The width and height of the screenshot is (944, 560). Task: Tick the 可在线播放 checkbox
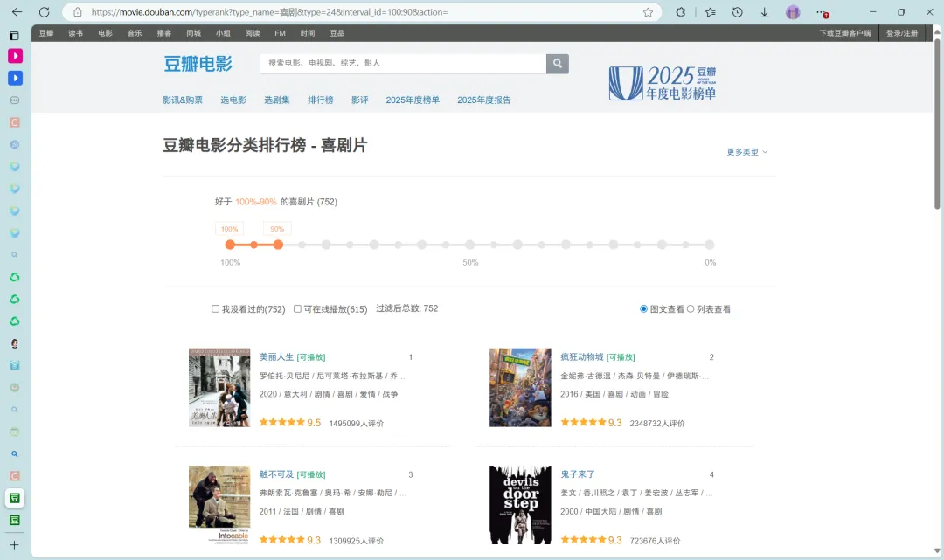[297, 308]
